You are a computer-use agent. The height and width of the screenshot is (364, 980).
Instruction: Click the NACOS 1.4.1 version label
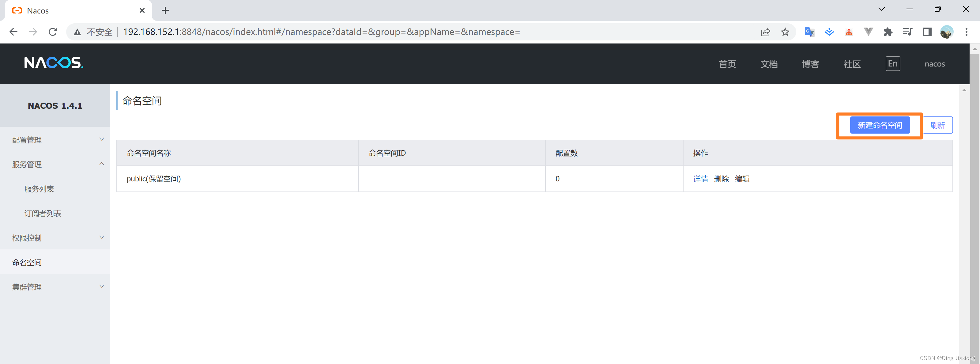tap(55, 106)
